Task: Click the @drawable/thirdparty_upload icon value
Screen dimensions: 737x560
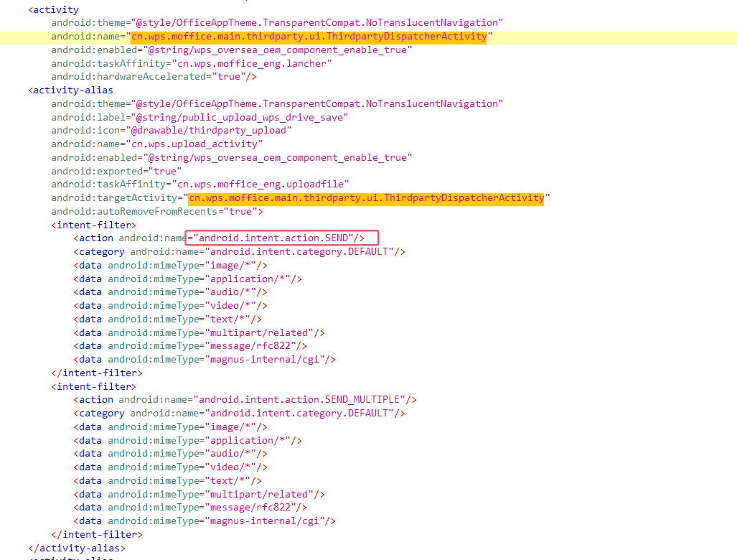Action: 211,131
